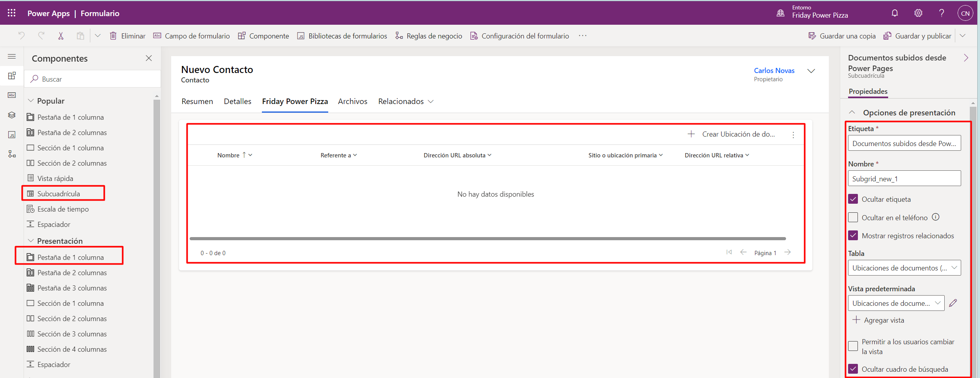Toggle the hamburger navigation menu

12,57
